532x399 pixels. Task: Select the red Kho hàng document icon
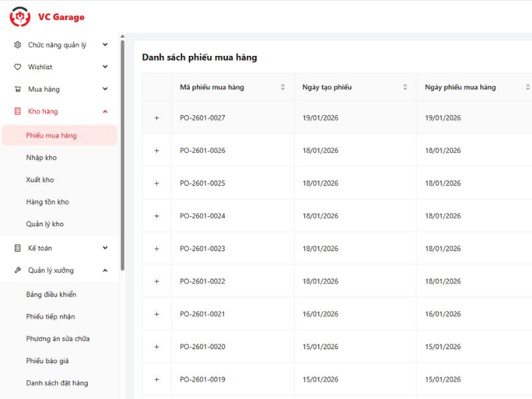[17, 112]
